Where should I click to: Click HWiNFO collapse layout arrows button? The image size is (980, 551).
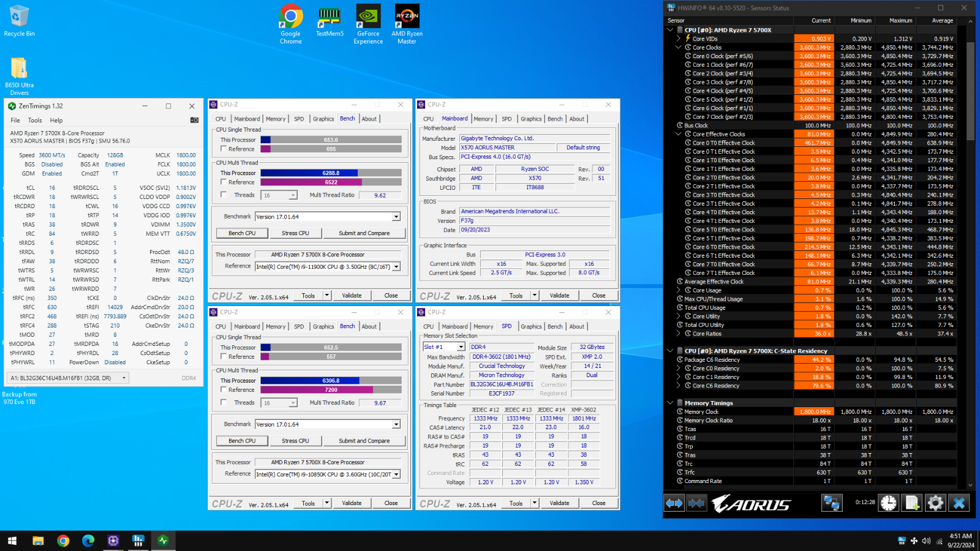click(696, 503)
